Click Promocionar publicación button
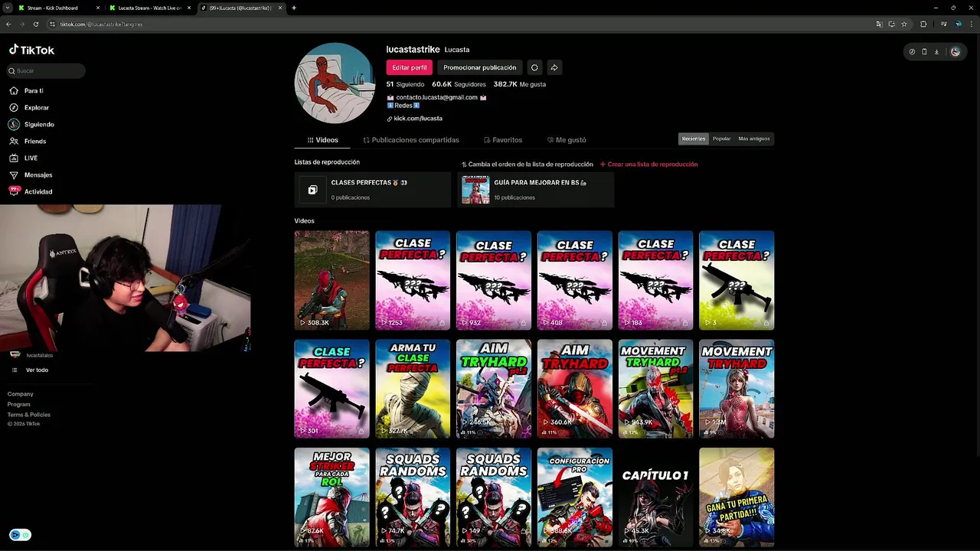The image size is (980, 551). click(479, 67)
